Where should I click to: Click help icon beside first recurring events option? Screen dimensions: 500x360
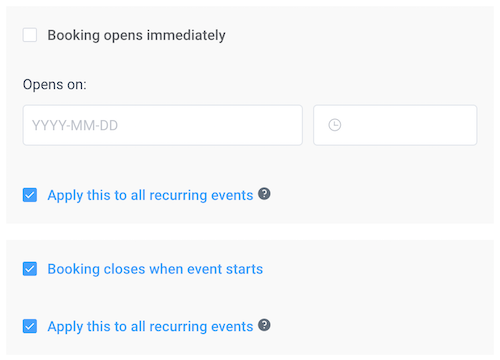tap(264, 194)
